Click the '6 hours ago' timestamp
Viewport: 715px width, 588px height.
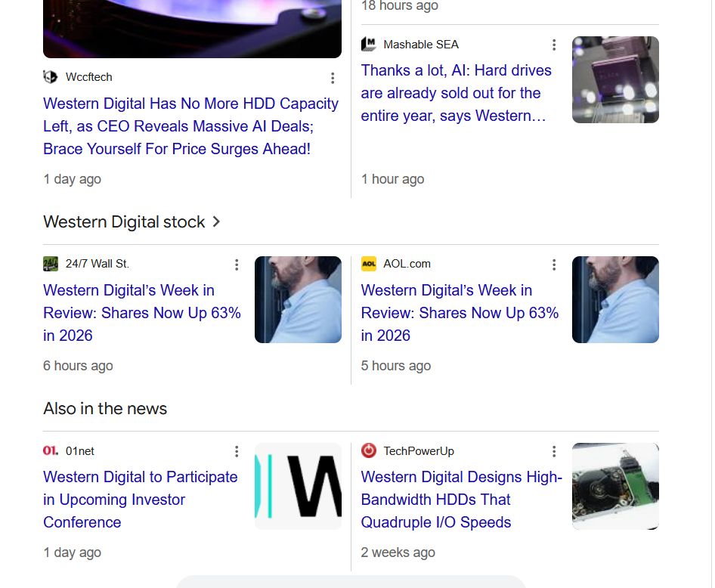78,366
